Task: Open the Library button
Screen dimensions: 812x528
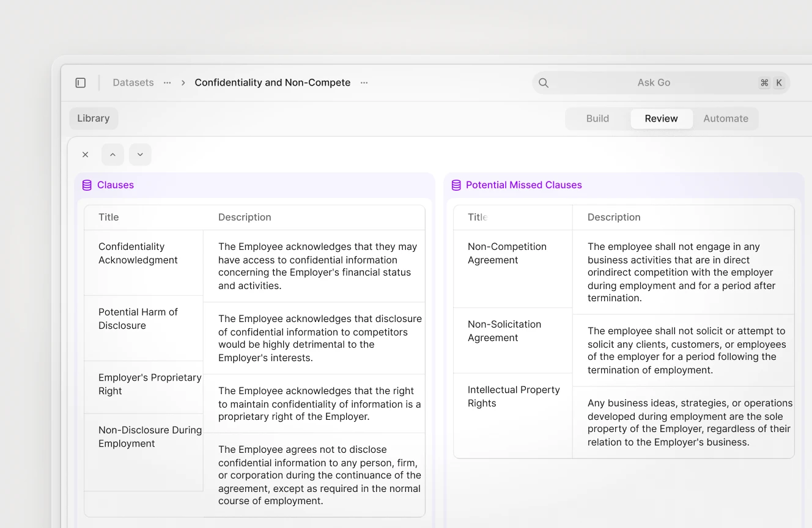Action: coord(94,119)
